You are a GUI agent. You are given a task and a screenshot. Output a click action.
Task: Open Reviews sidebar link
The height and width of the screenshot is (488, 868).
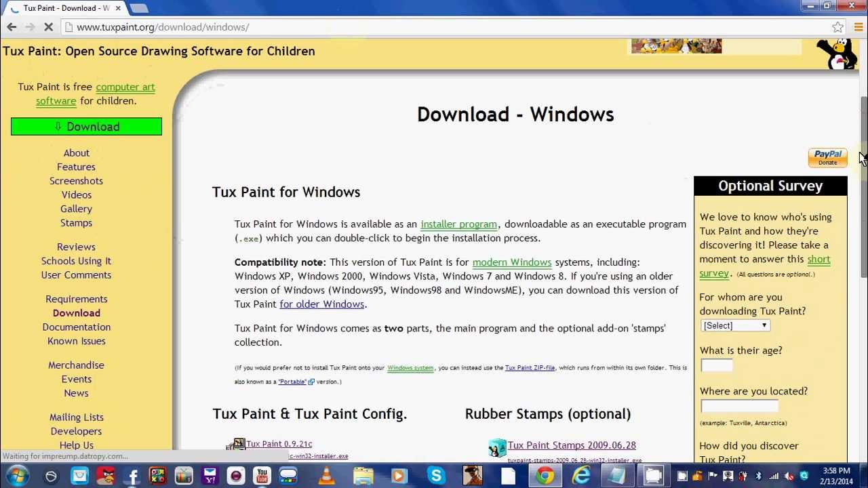[76, 247]
